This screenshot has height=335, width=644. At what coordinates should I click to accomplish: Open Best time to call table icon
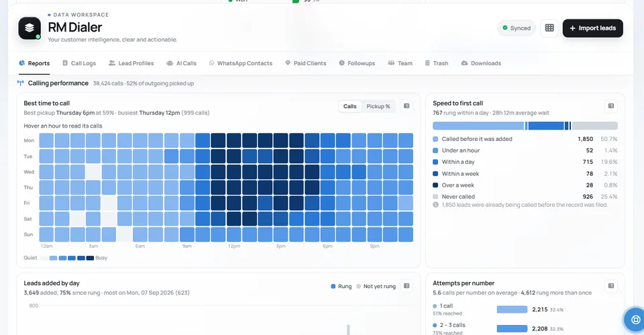click(x=407, y=106)
